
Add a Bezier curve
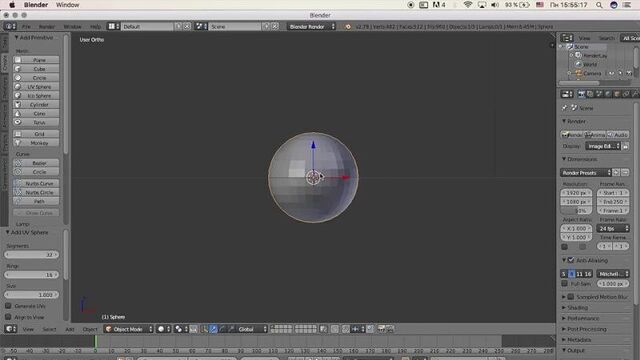(36, 163)
